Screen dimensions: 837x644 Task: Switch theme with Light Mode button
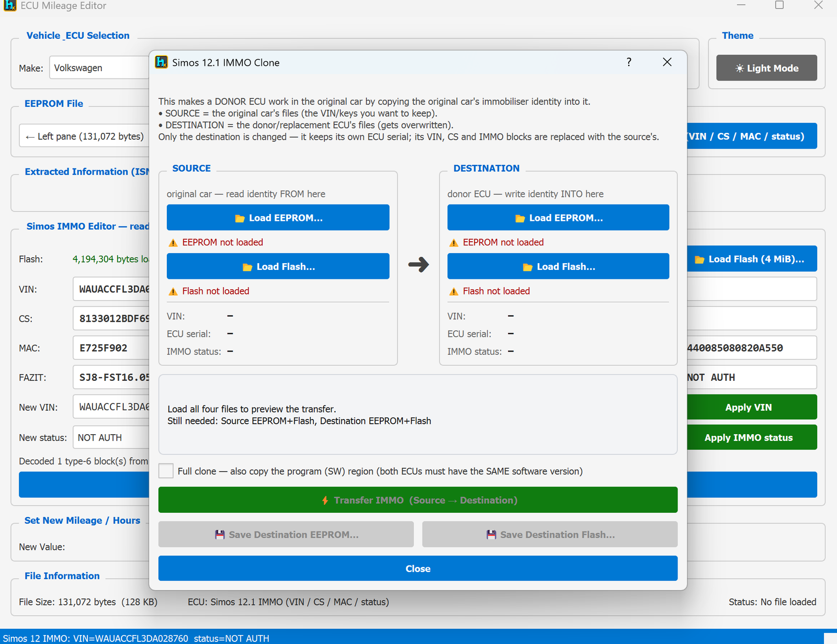766,68
